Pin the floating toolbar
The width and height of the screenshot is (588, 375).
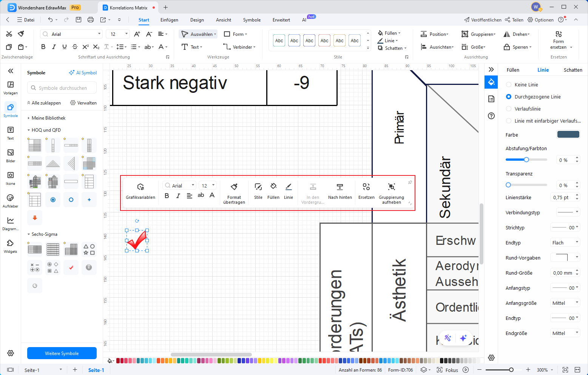(x=410, y=182)
